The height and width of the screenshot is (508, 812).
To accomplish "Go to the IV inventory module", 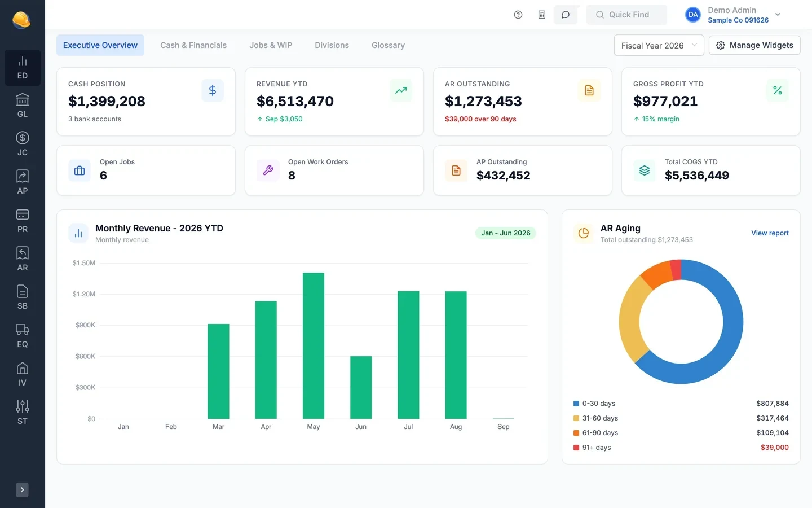I will coord(23,375).
